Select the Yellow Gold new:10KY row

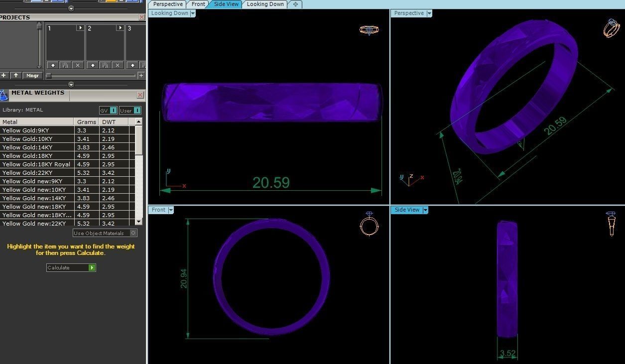click(x=67, y=190)
